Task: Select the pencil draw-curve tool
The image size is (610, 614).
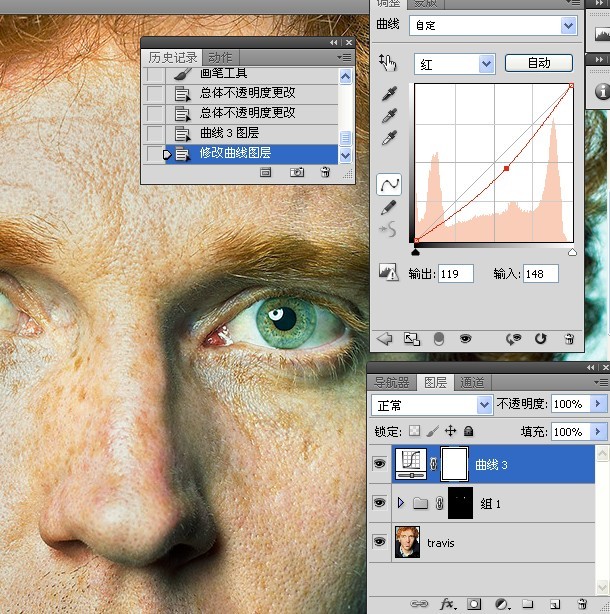Action: tap(388, 208)
